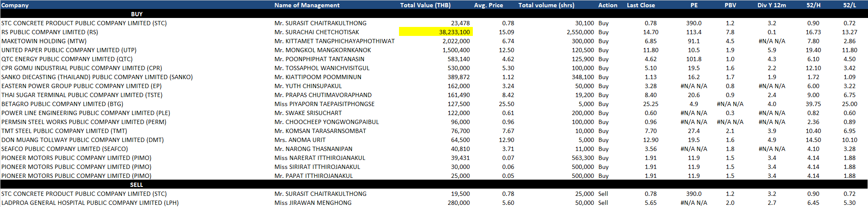Select Miss JIRAWAN MENGHONG management cell

coord(313,203)
